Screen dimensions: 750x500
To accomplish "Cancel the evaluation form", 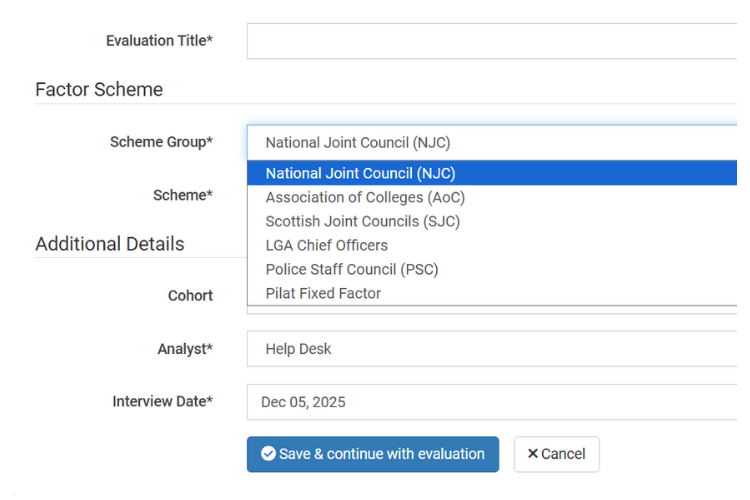I will (x=557, y=454).
